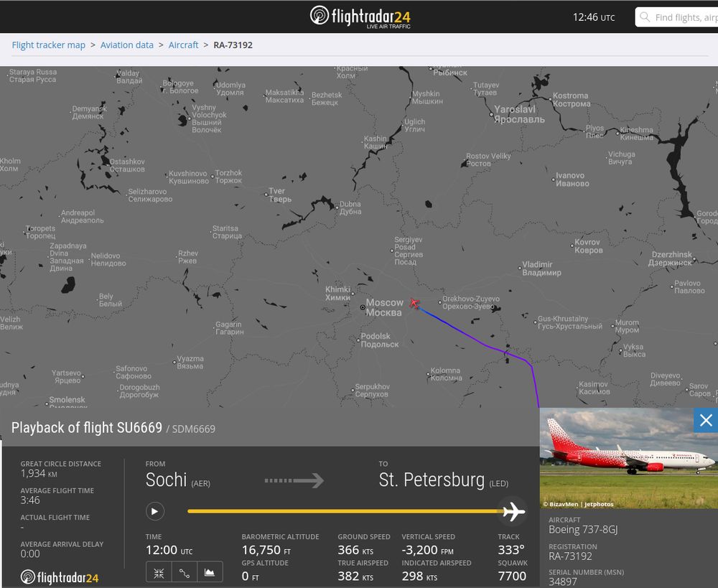Click the RA-73192 breadcrumb text
The image size is (718, 588).
pyautogui.click(x=233, y=45)
